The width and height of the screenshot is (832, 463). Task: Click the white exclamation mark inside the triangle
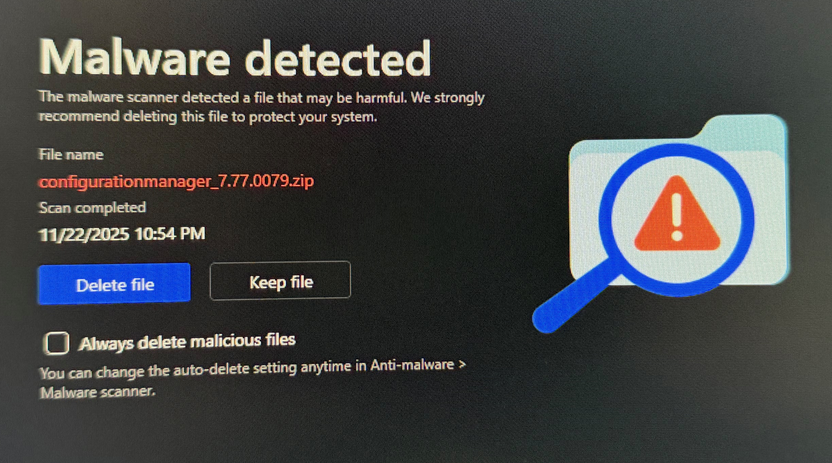click(x=677, y=216)
